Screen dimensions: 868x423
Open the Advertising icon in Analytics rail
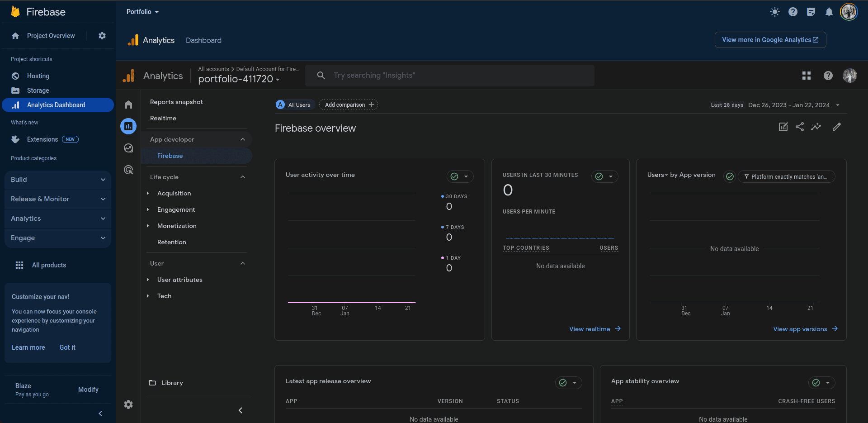tap(128, 170)
